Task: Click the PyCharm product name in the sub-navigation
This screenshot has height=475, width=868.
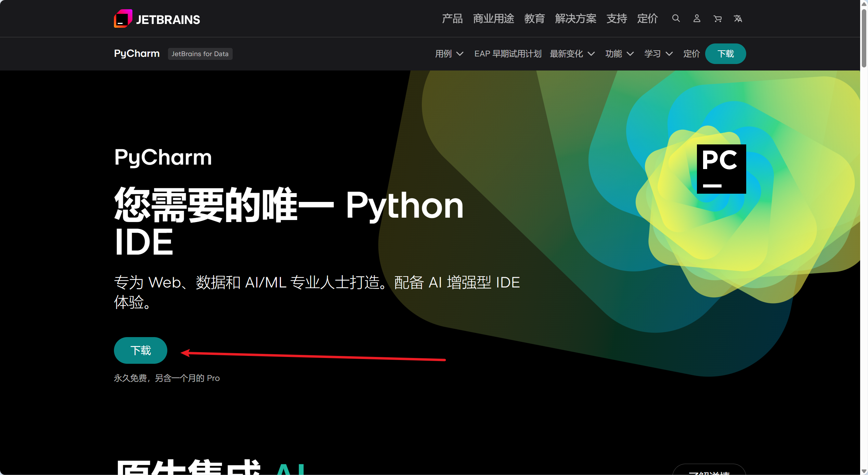Action: (137, 54)
